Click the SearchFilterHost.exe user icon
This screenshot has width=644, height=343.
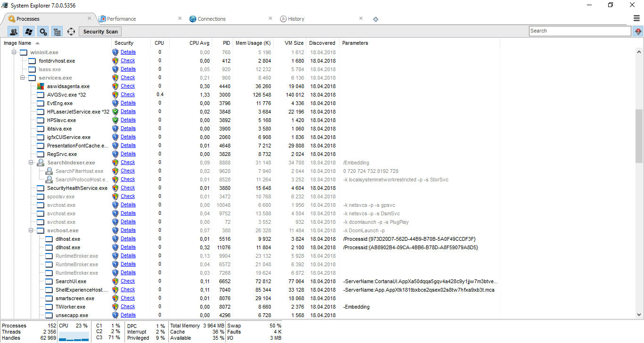click(49, 171)
